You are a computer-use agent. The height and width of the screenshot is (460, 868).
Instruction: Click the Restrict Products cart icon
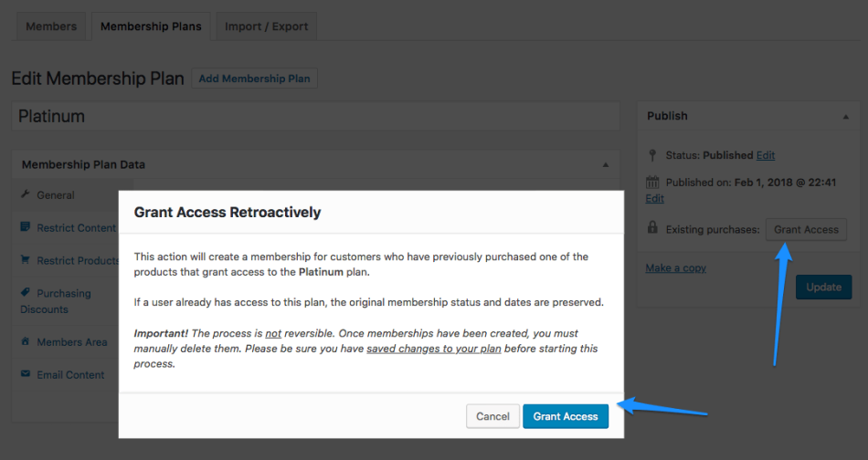click(x=25, y=259)
